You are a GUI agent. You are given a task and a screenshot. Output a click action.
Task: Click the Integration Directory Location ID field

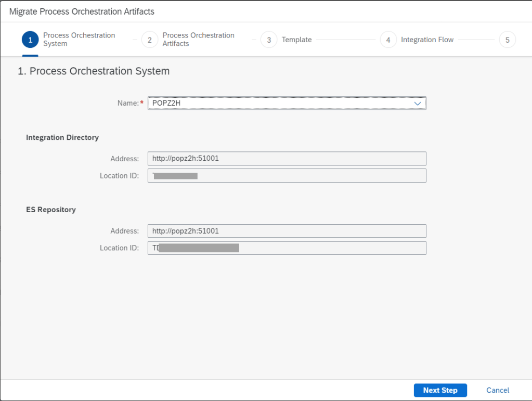pyautogui.click(x=287, y=176)
